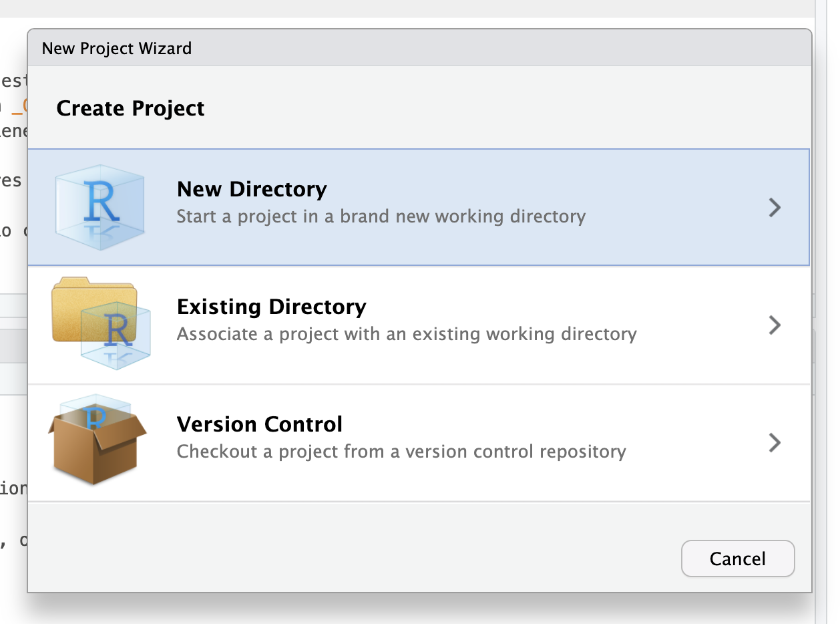
Task: Click the Create Project heading
Action: (x=130, y=108)
